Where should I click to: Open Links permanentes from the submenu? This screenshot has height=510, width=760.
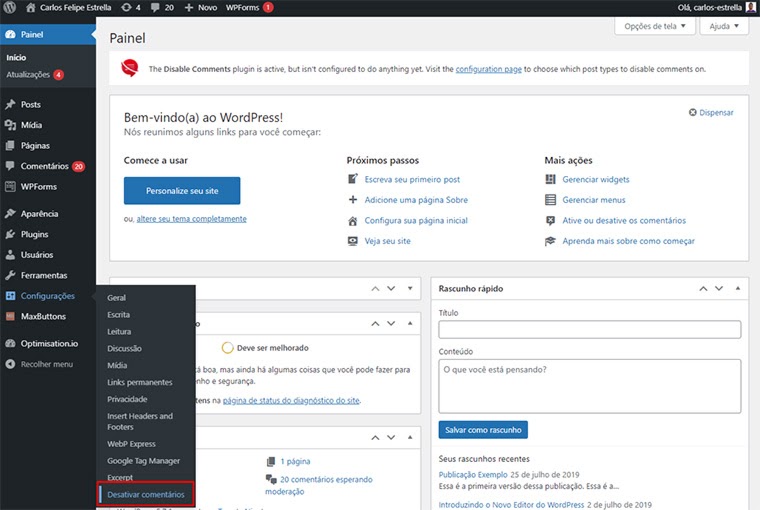click(x=139, y=382)
